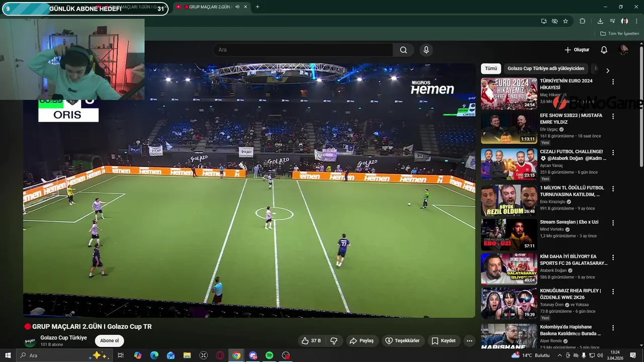Open Stream Savaşları Ebo x Uzi thumbnail
This screenshot has height=362, width=644.
click(509, 234)
